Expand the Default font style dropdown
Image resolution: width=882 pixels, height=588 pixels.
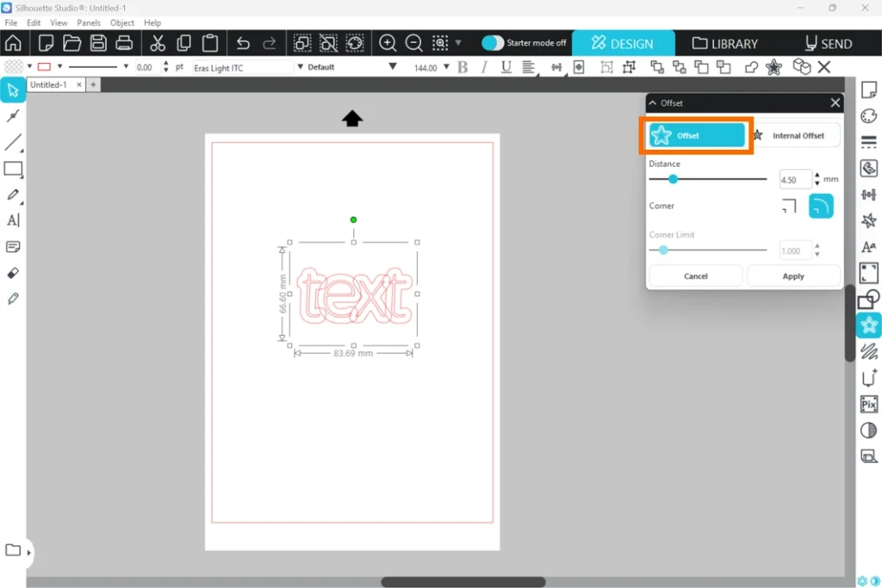tap(345, 67)
